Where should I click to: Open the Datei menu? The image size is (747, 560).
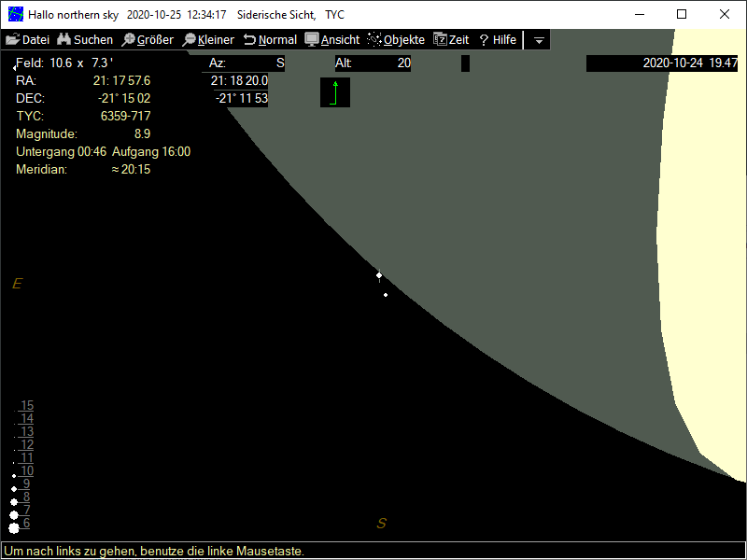pos(28,40)
